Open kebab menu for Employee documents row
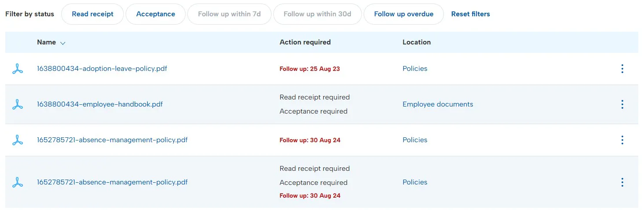Viewport: 644px width, 210px height. pos(622,104)
